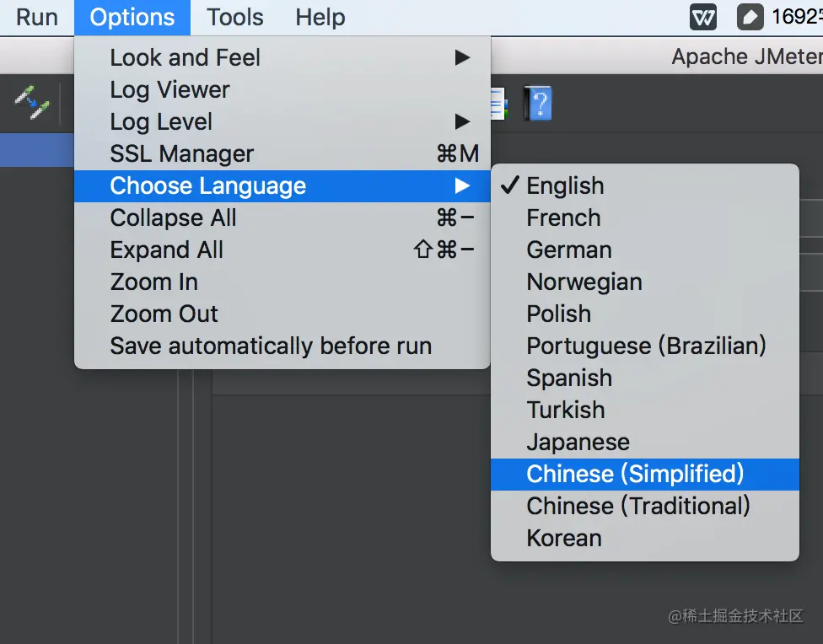Open WPS icon in macOS menu bar
Viewport: 823px width, 644px height.
[x=702, y=18]
